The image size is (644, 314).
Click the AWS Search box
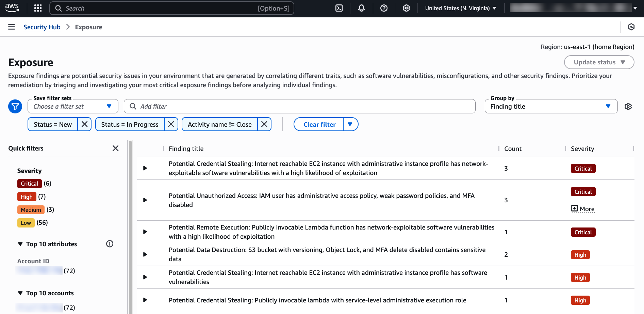[172, 8]
